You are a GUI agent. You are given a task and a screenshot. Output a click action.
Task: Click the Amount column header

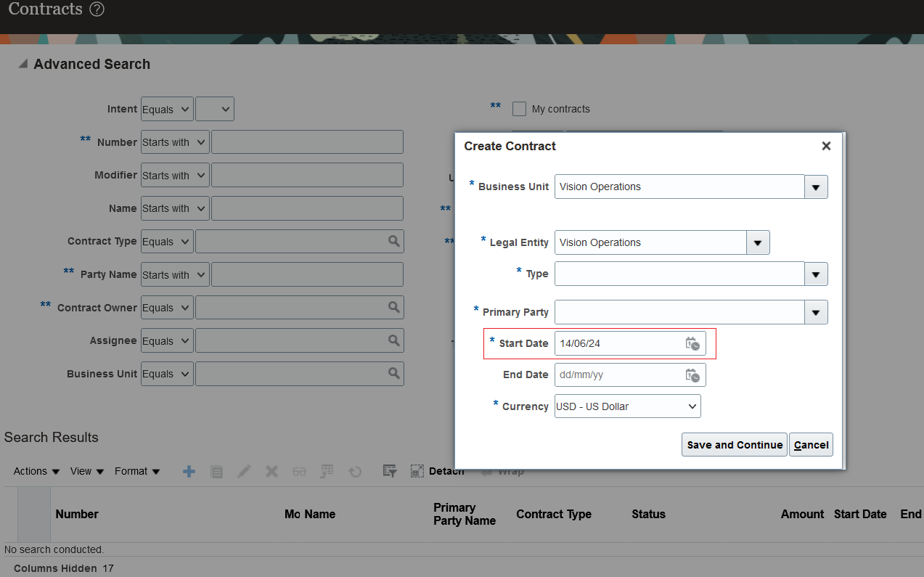802,514
